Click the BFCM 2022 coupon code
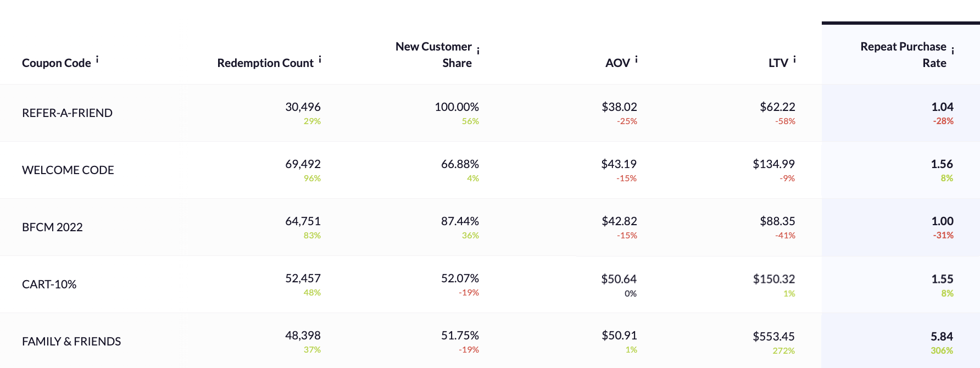980x368 pixels. [x=52, y=227]
